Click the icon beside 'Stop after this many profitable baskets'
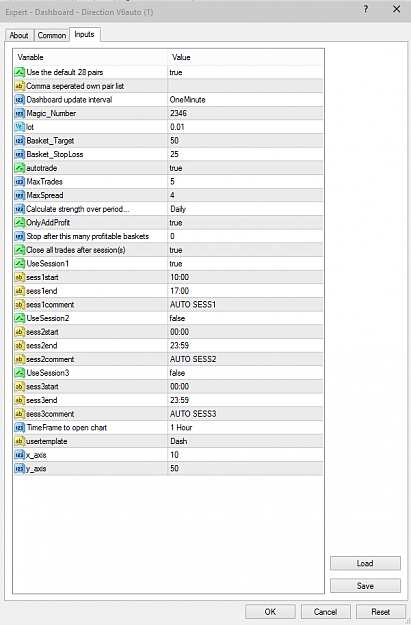 click(20, 236)
